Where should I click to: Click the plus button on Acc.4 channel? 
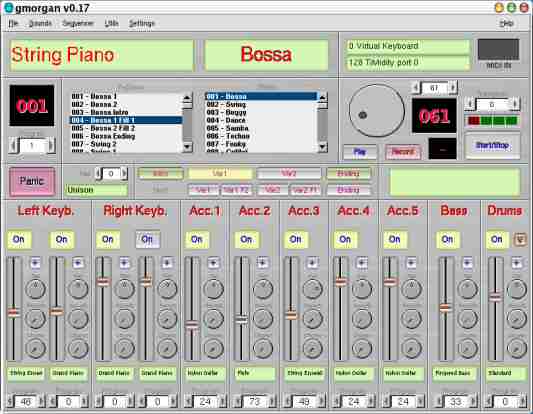coord(362,263)
